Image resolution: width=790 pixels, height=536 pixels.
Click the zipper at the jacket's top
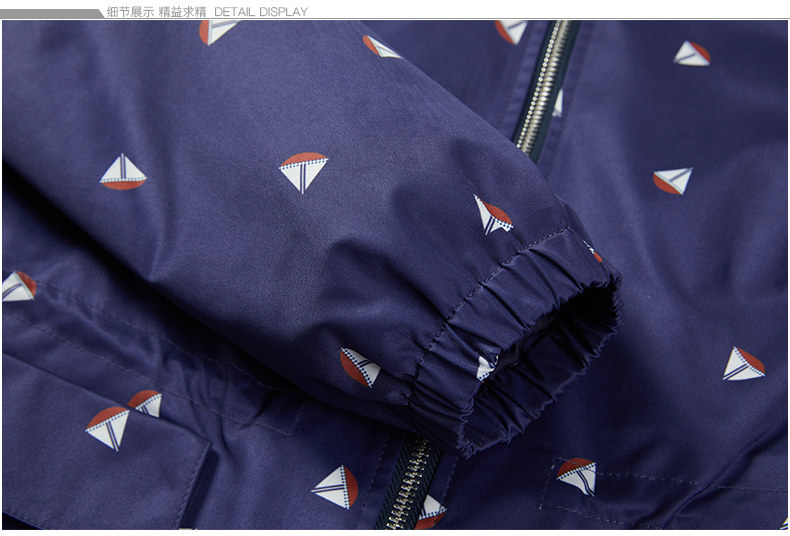coord(545,80)
